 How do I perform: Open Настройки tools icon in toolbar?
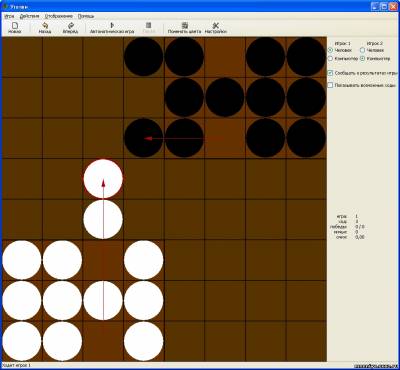tap(216, 28)
